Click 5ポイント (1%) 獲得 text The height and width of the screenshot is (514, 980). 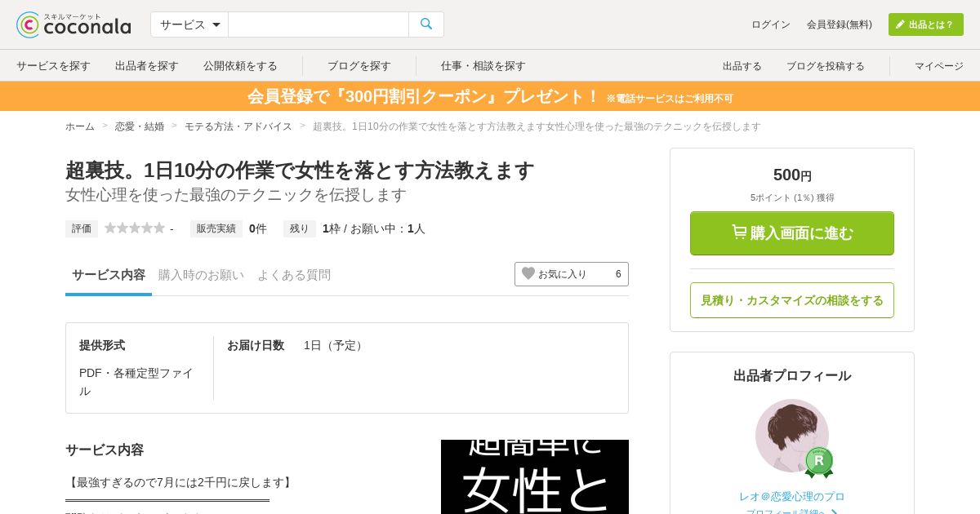coord(792,197)
